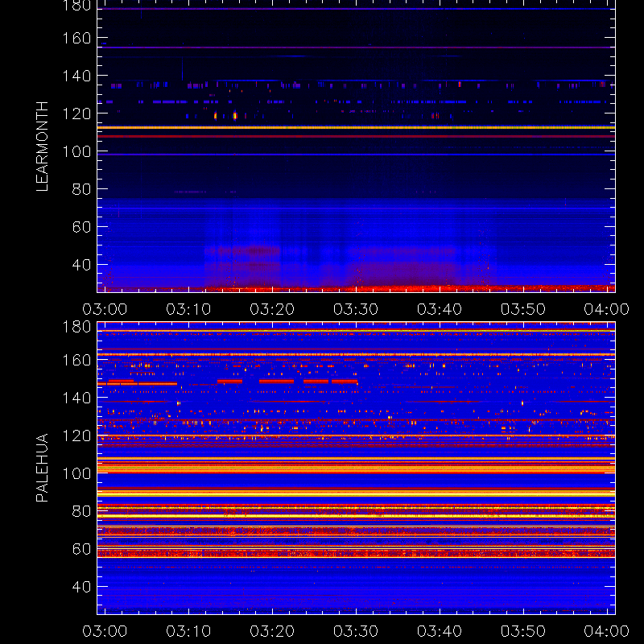Click the 160 tick label on the Palehua plot
This screenshot has width=644, height=644.
pyautogui.click(x=76, y=361)
